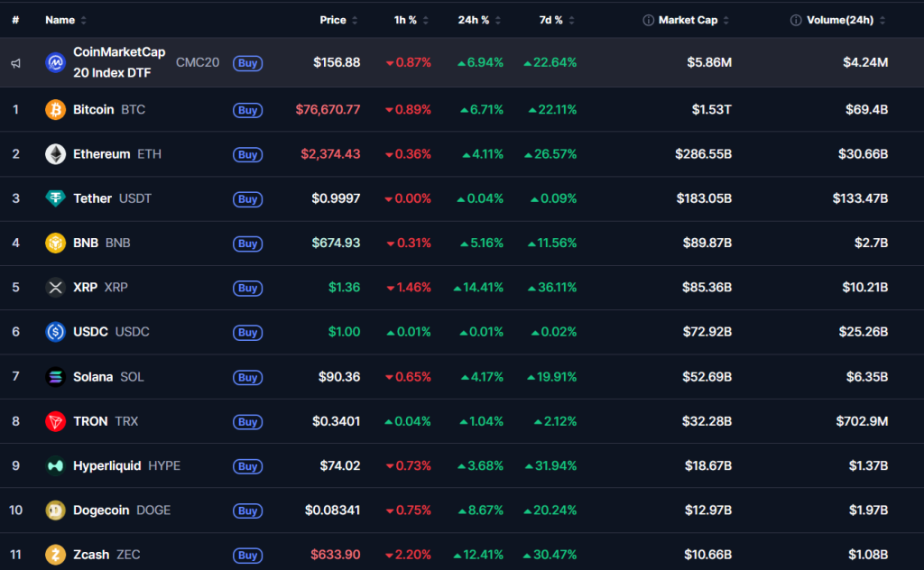Click Hyperliquid 7d change 31.94%
This screenshot has width=924, height=570.
[551, 465]
